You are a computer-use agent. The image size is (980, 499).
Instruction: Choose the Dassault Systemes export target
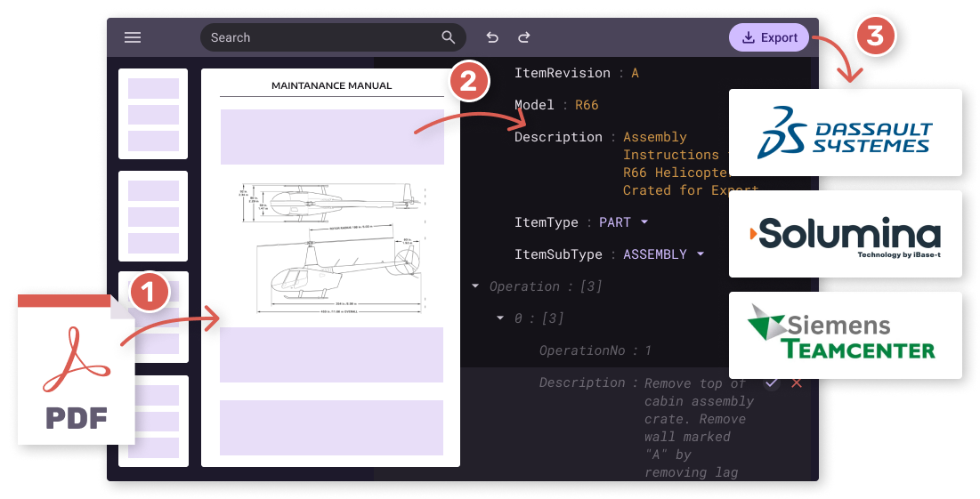(845, 133)
